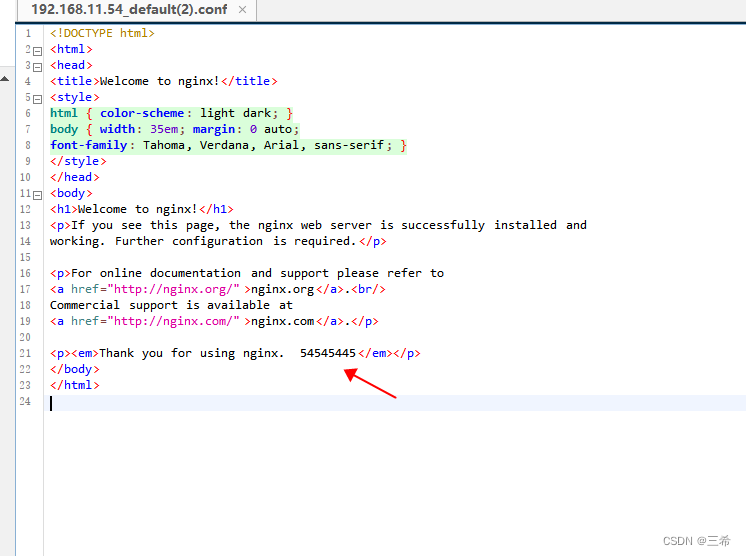Click the '</head>' closing tag

click(75, 177)
